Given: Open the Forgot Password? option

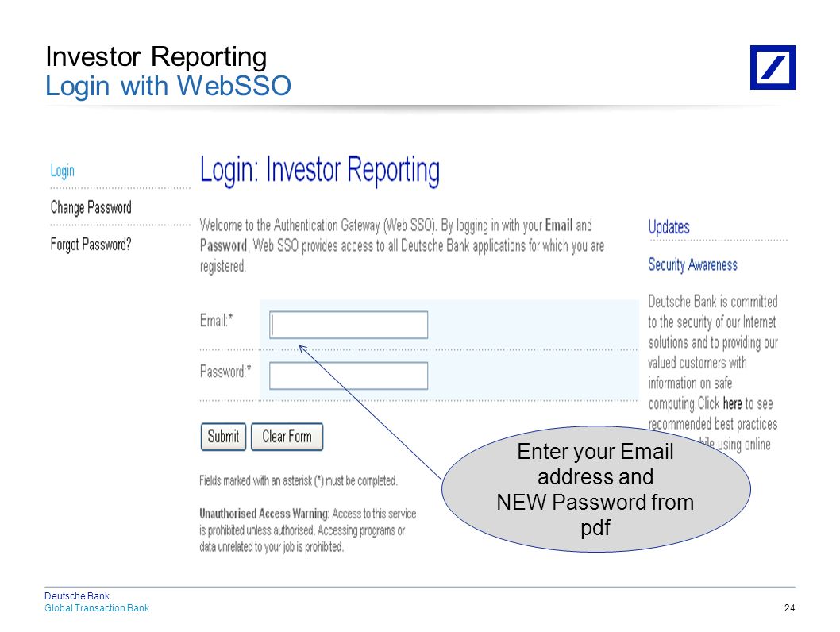Looking at the screenshot, I should coord(91,245).
